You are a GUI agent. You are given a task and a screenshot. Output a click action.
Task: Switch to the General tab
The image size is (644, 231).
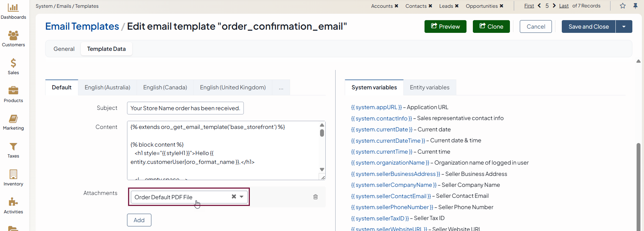coord(64,49)
